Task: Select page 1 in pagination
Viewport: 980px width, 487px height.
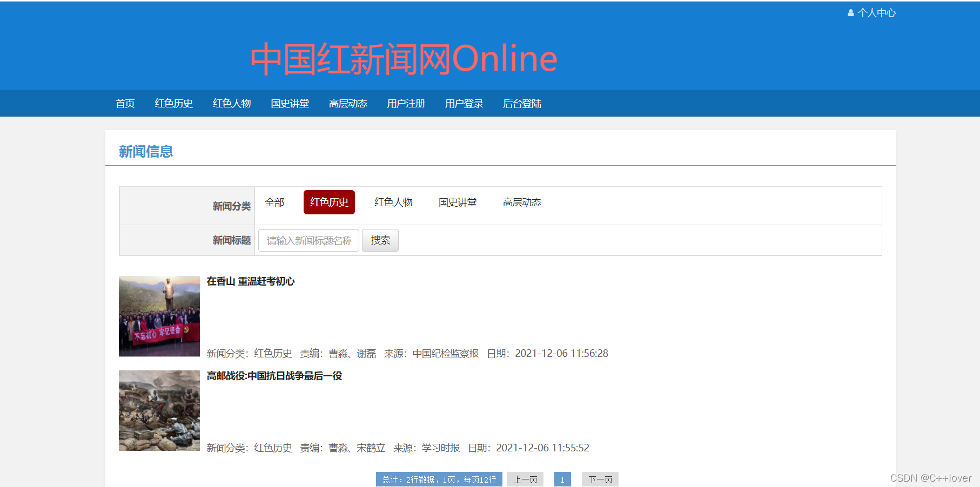Action: point(562,479)
